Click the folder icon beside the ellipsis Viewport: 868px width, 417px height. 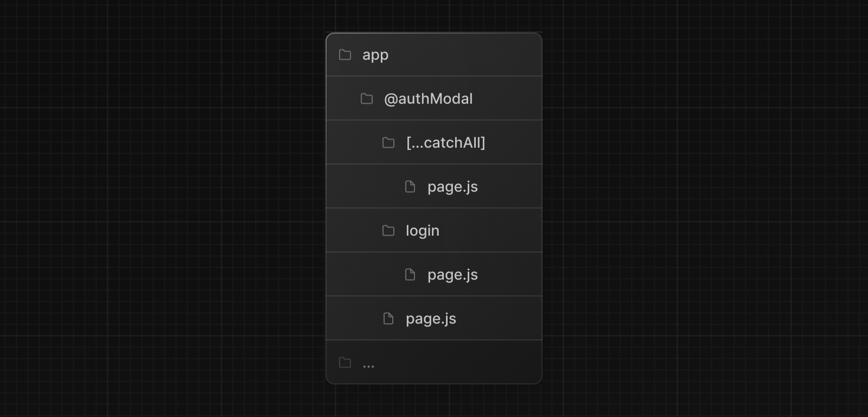(345, 363)
